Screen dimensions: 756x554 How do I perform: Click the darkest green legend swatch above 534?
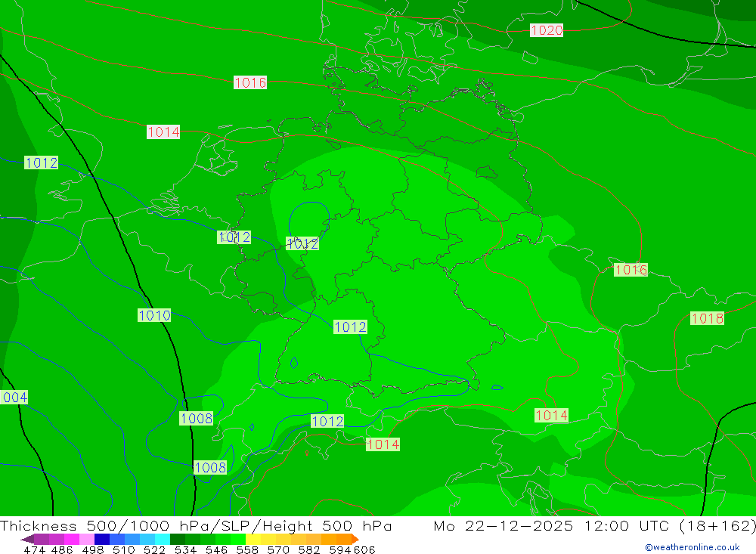(x=178, y=539)
